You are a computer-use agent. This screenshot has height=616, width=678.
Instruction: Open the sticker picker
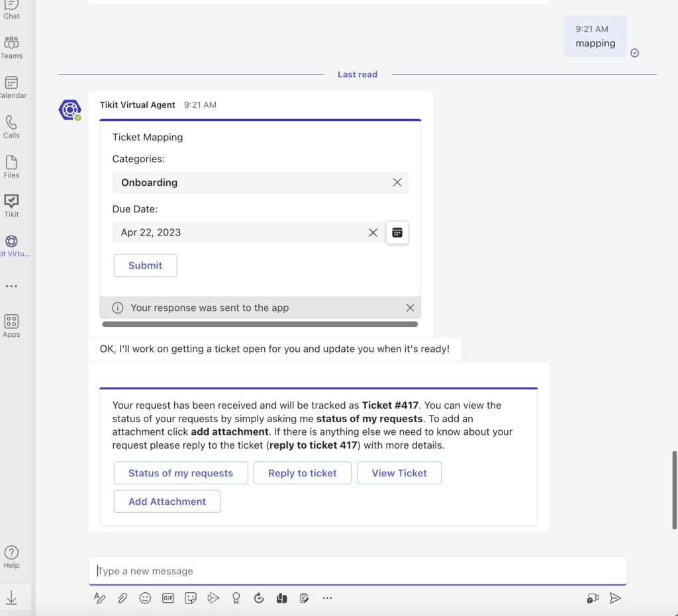pos(191,598)
